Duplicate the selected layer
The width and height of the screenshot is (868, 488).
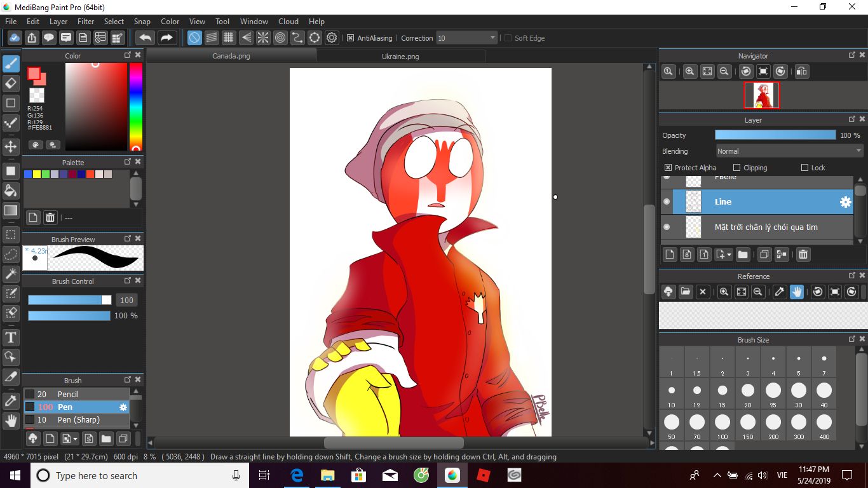[764, 254]
